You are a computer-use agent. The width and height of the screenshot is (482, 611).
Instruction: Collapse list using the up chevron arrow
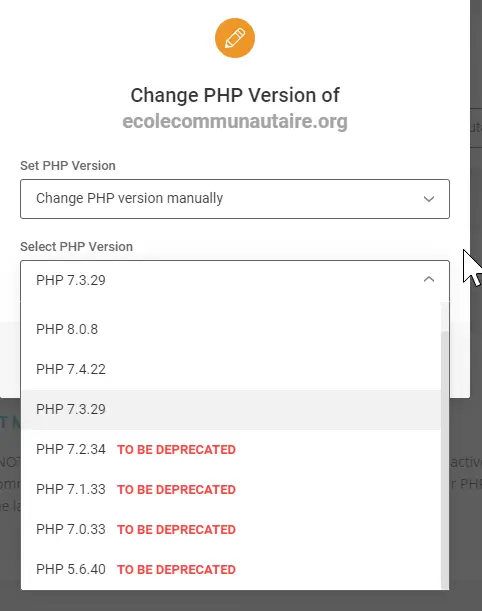point(429,279)
